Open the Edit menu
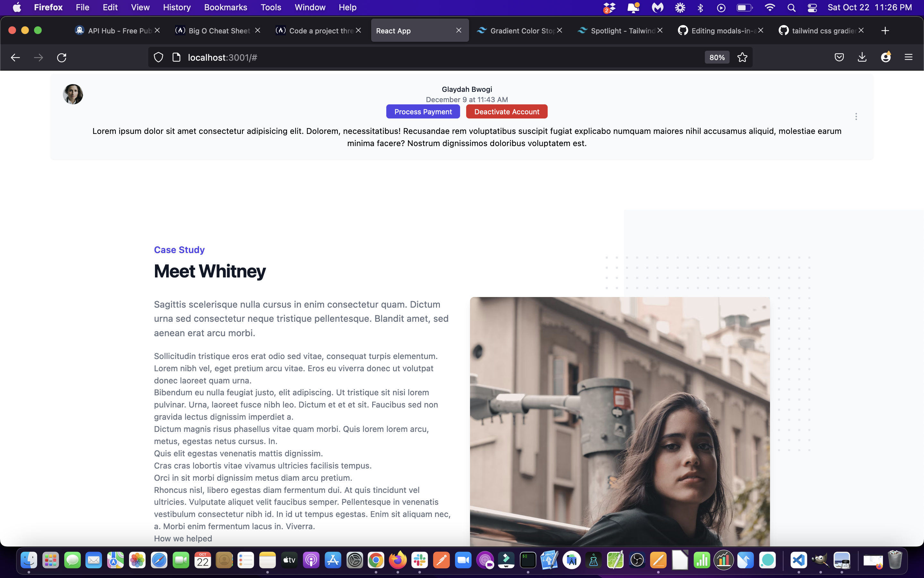Screen dimensions: 924x578 pyautogui.click(x=110, y=7)
